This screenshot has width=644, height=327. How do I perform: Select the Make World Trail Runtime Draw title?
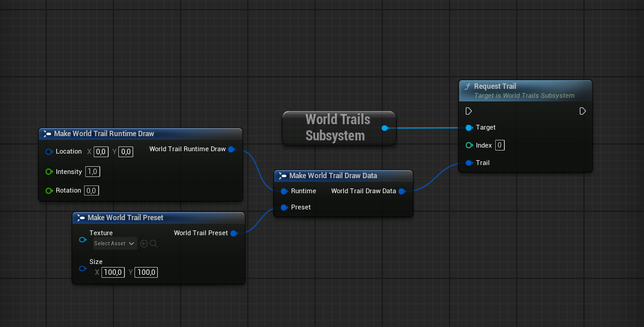tap(104, 134)
